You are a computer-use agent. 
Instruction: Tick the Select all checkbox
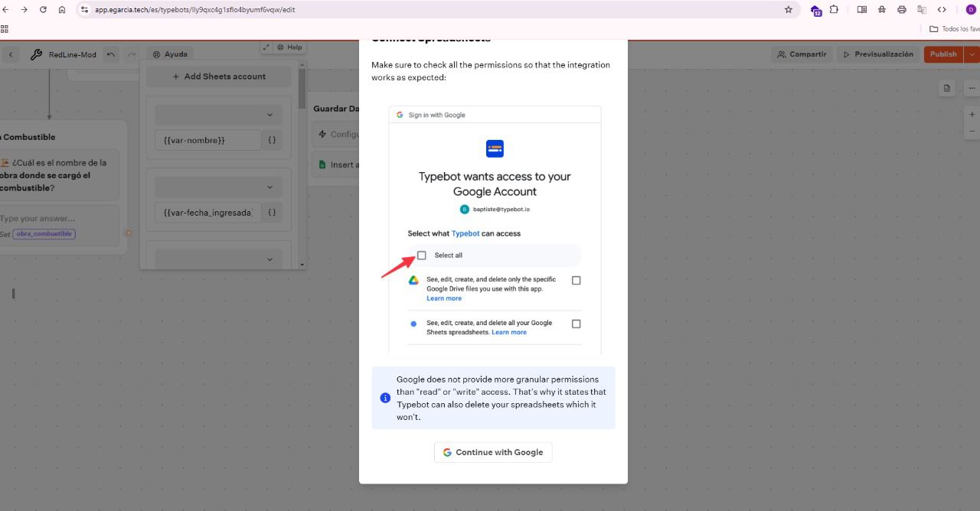coord(422,255)
